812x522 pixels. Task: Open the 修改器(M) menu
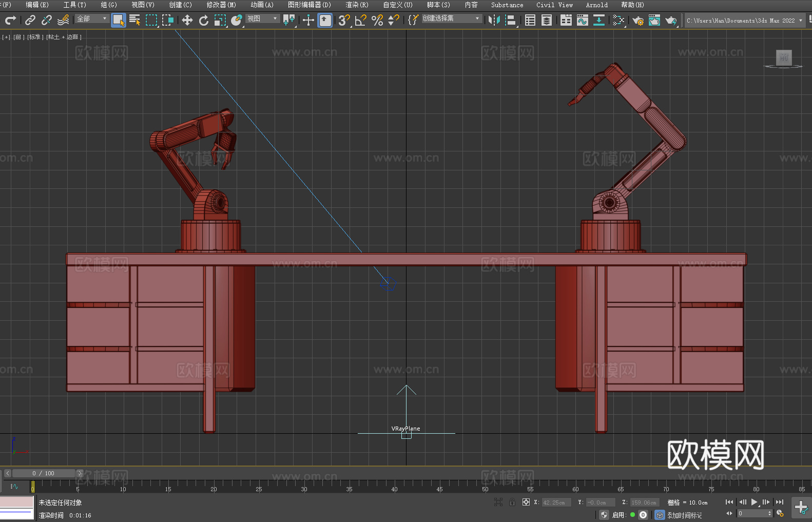221,5
